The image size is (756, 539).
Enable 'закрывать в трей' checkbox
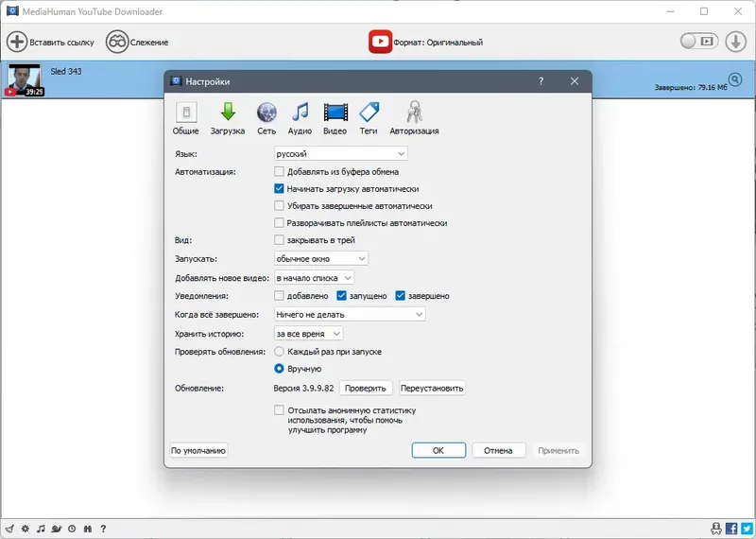(x=279, y=240)
